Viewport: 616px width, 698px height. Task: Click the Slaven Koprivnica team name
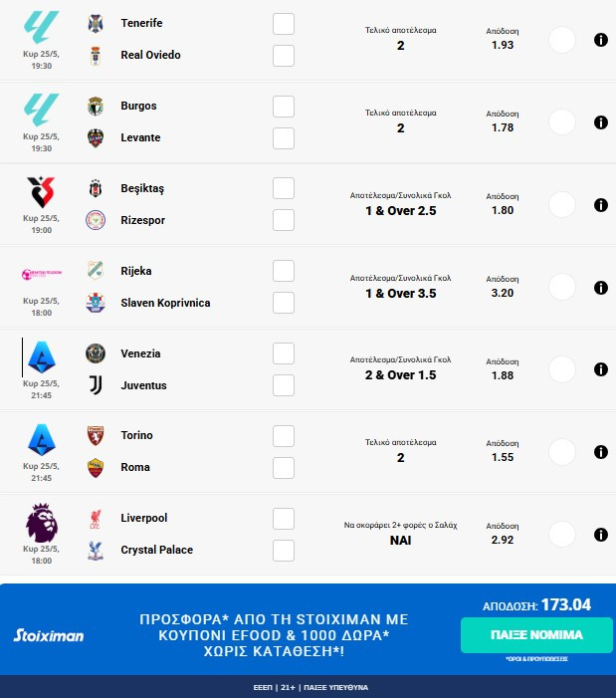pos(165,303)
